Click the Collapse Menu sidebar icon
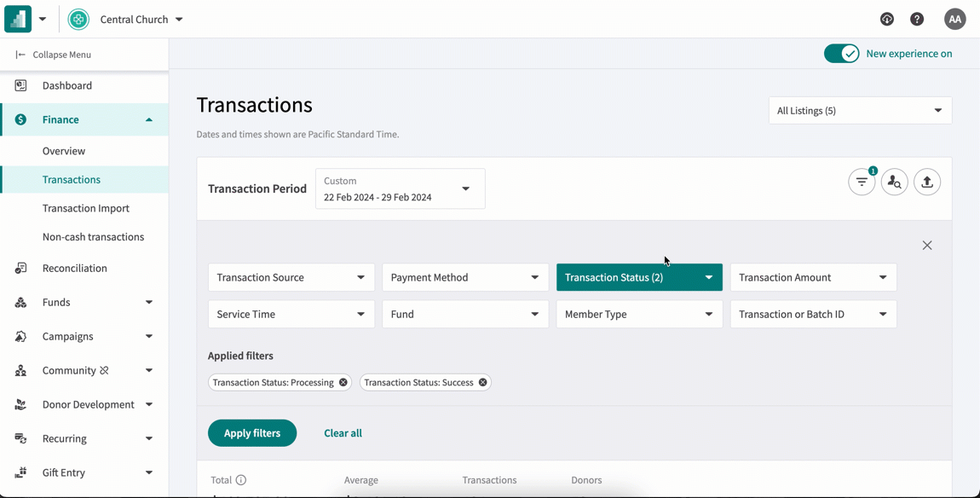This screenshot has width=980, height=498. coord(20,55)
